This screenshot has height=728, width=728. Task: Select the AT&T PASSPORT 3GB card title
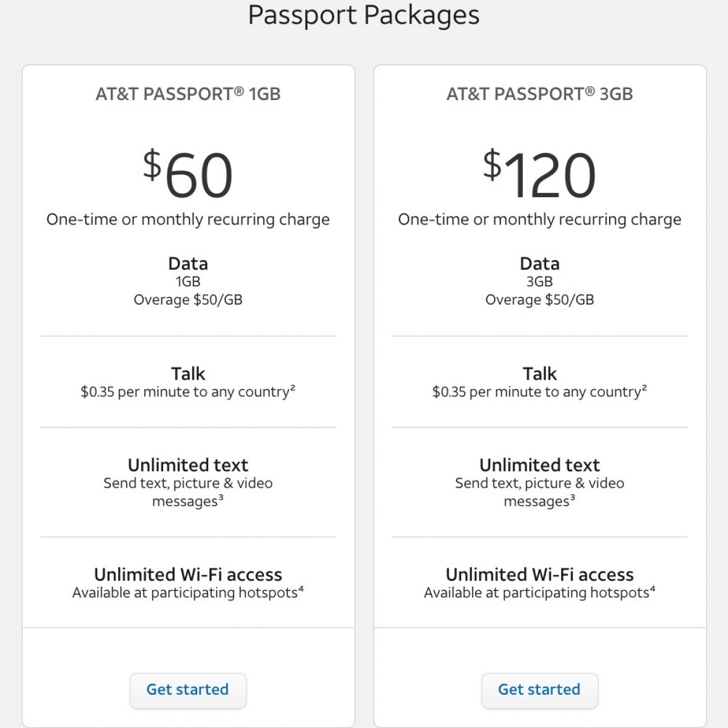tap(539, 94)
